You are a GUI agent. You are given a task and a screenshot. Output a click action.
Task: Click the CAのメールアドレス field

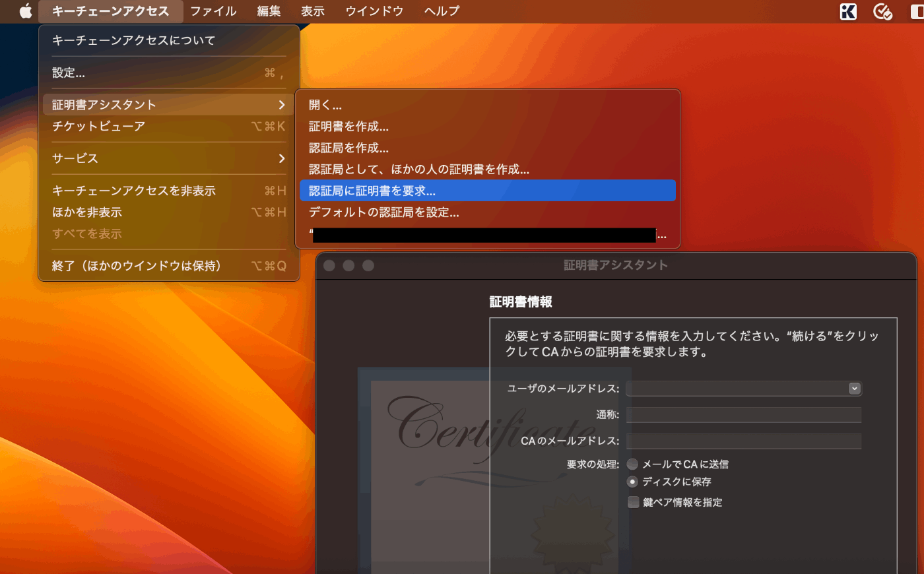point(744,441)
